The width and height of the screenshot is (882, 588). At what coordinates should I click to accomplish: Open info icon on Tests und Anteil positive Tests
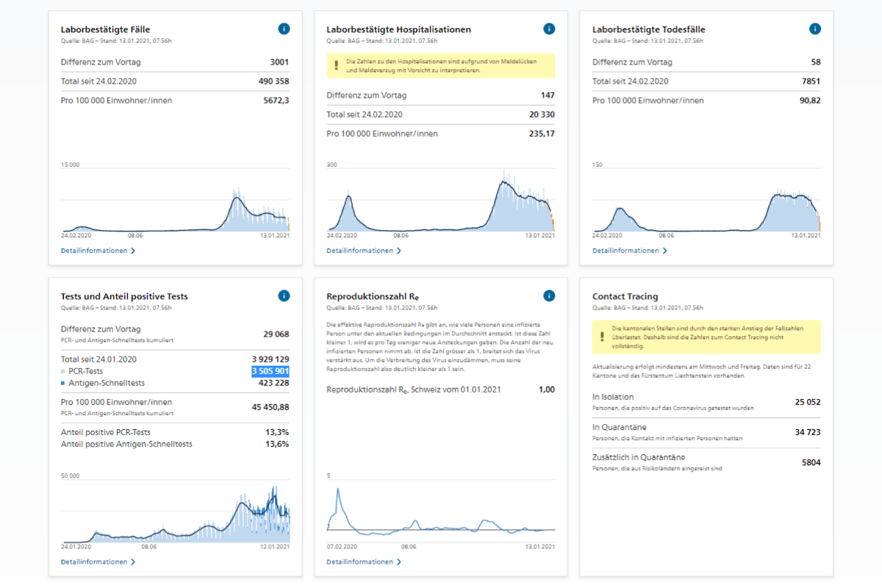tap(284, 295)
